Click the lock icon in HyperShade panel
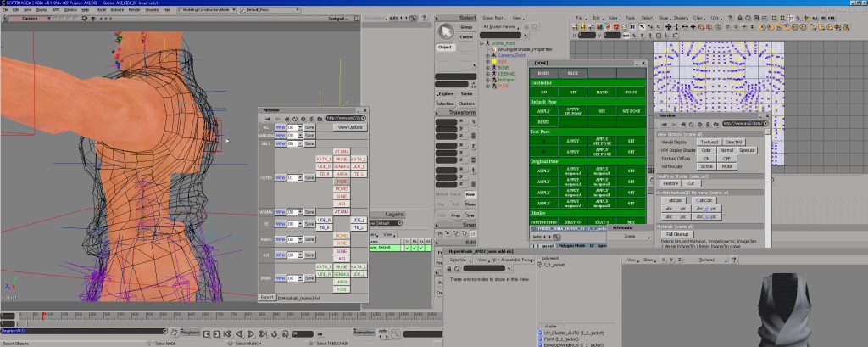The width and height of the screenshot is (868, 347). click(x=448, y=268)
